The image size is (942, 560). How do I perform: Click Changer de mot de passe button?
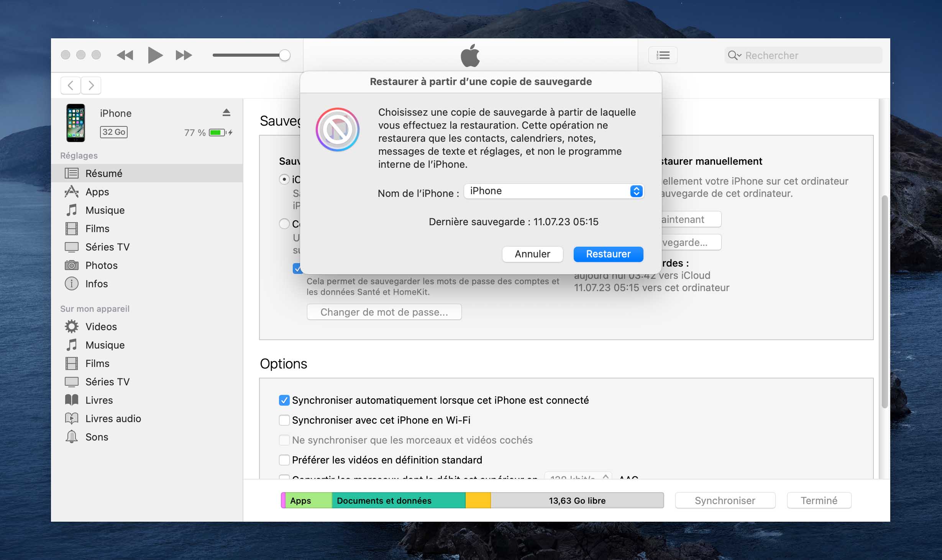click(x=384, y=312)
